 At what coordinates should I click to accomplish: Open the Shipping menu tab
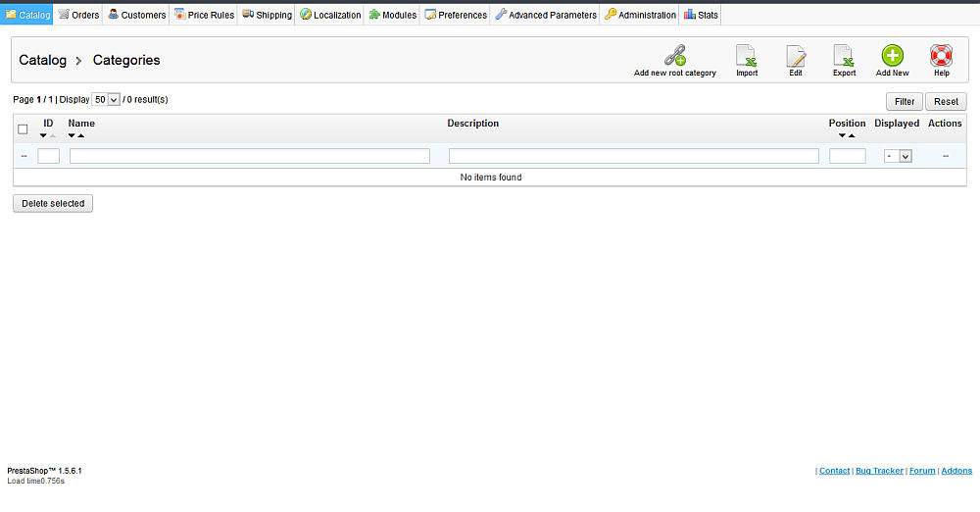click(x=267, y=15)
